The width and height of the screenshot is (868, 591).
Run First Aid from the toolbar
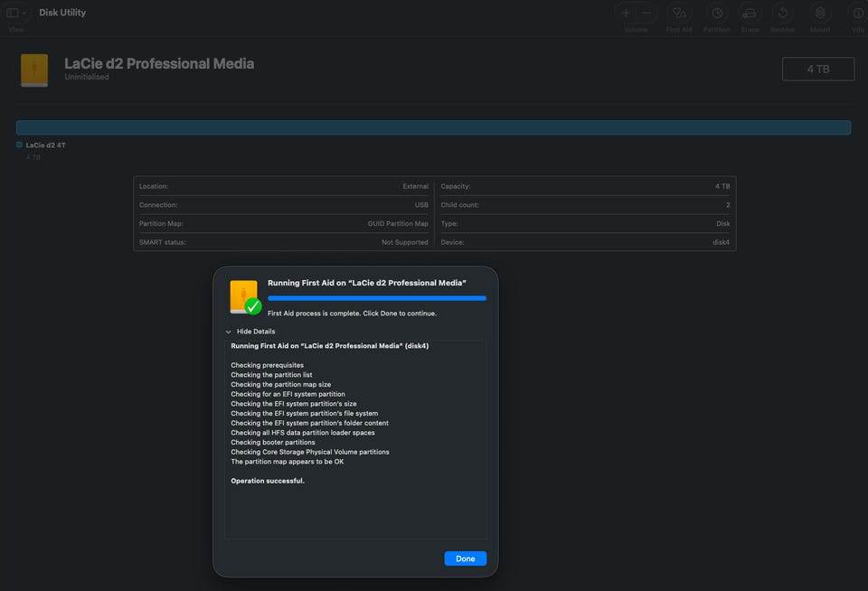point(679,14)
